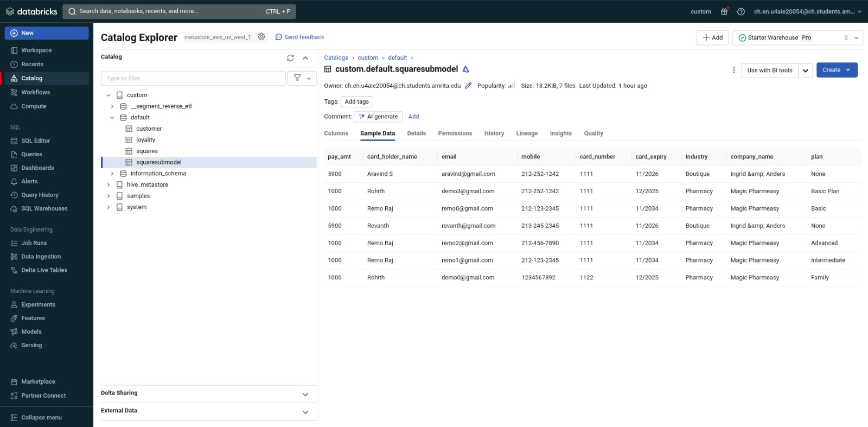Switch to the Lineage tab
Viewport: 868px width, 427px height.
click(527, 133)
